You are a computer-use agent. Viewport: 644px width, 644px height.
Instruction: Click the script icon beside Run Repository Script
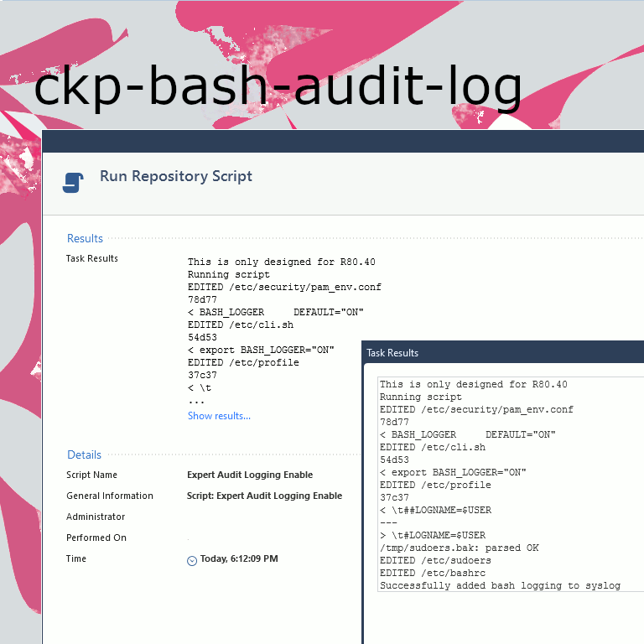[73, 181]
